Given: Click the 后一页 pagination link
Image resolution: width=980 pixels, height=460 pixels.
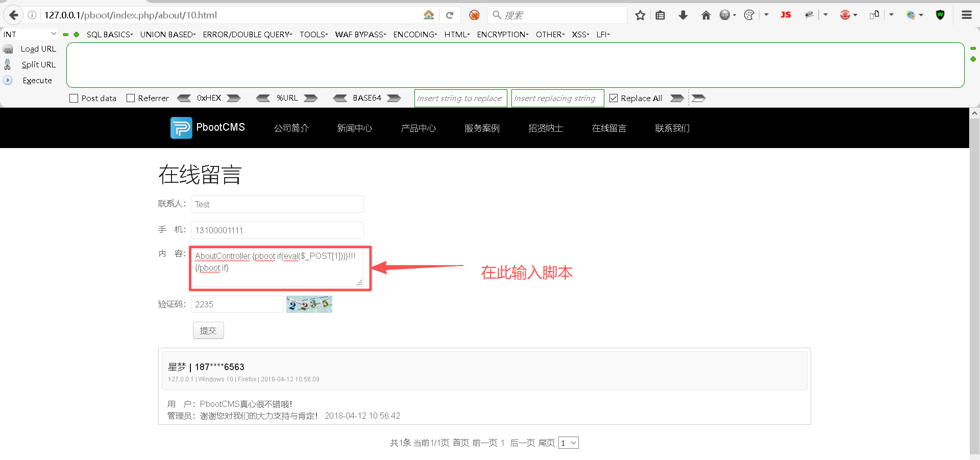Looking at the screenshot, I should coord(523,443).
